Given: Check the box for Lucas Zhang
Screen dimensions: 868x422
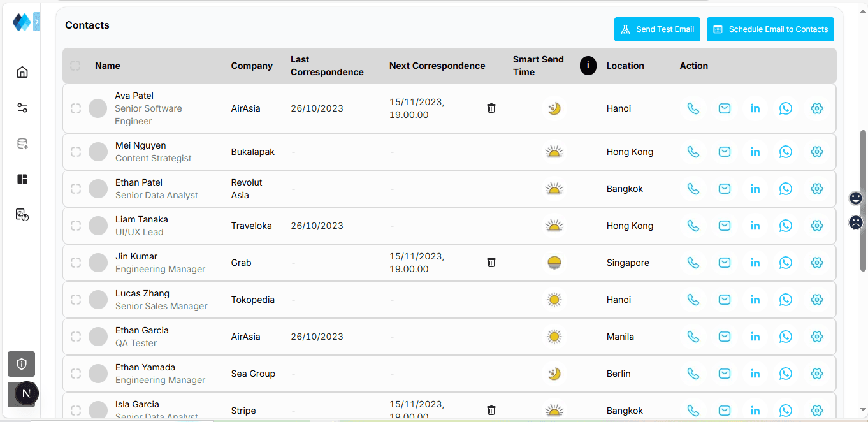Looking at the screenshot, I should (x=76, y=300).
